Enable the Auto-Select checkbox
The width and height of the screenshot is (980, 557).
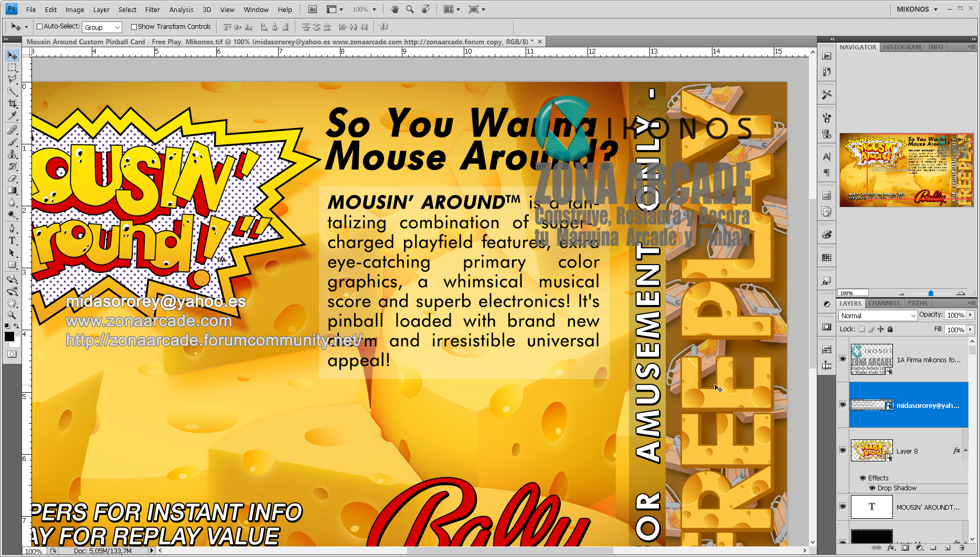pos(39,26)
